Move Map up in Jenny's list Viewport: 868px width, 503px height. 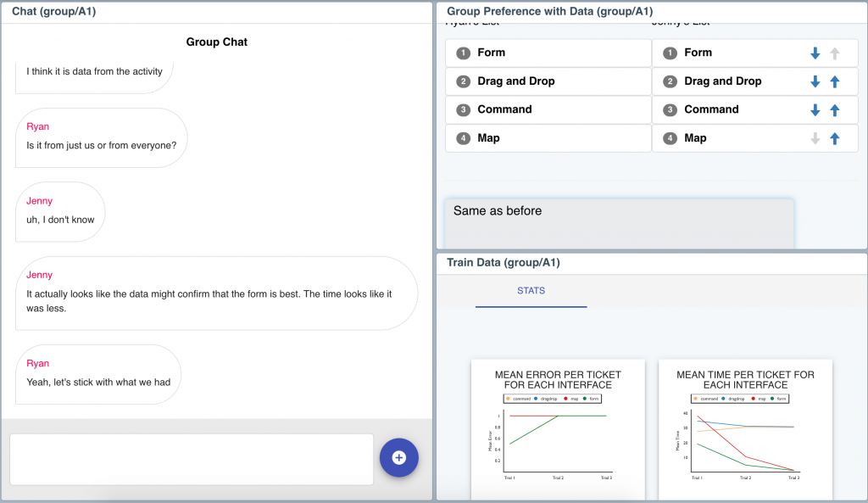(x=835, y=139)
